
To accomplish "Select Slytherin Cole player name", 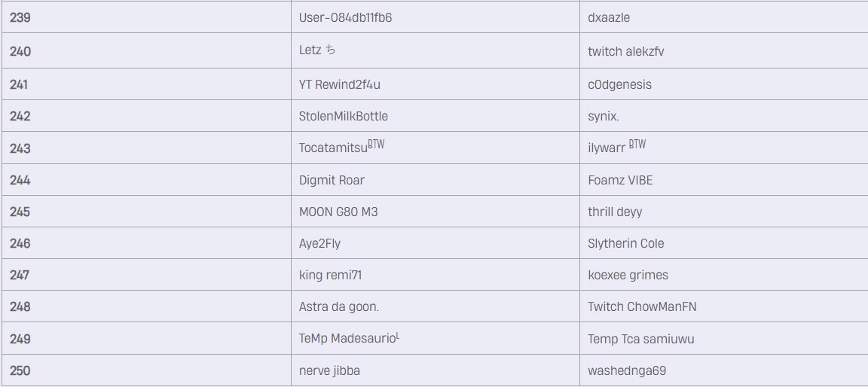I will [625, 243].
